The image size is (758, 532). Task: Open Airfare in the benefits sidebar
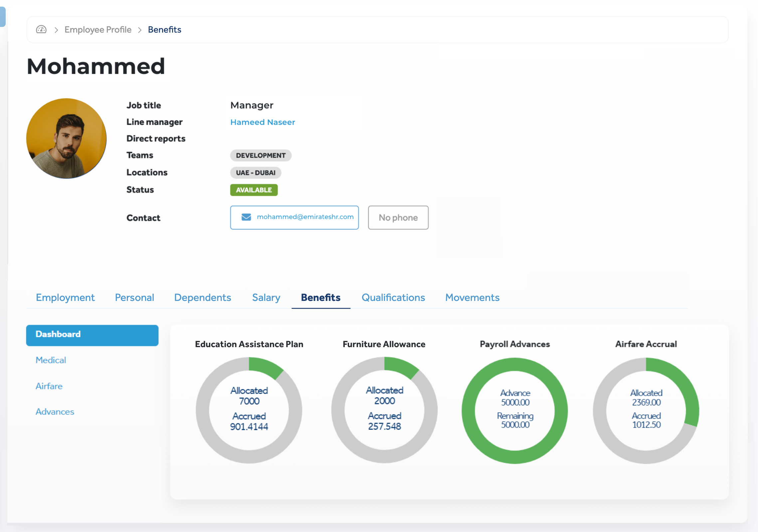click(49, 386)
